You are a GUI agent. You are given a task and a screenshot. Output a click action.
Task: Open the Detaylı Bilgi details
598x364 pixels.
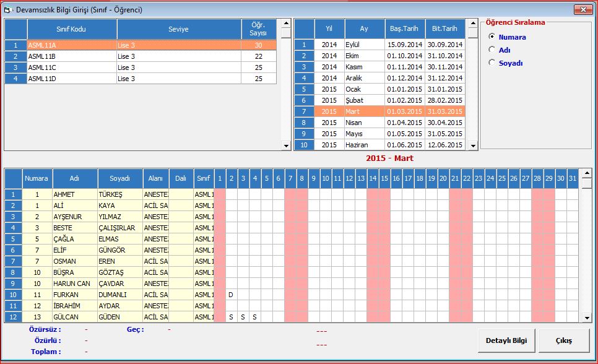pos(505,340)
